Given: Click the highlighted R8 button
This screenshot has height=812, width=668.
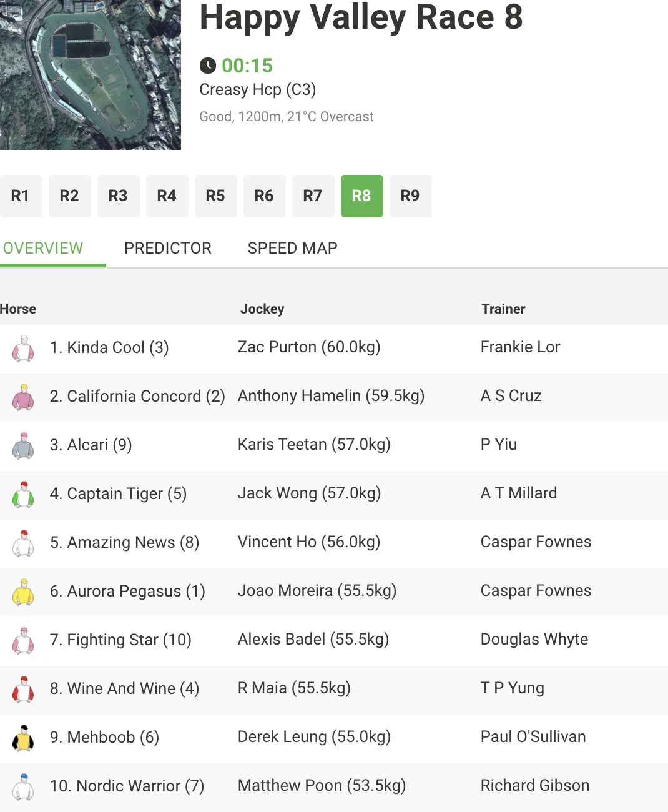Looking at the screenshot, I should tap(361, 196).
